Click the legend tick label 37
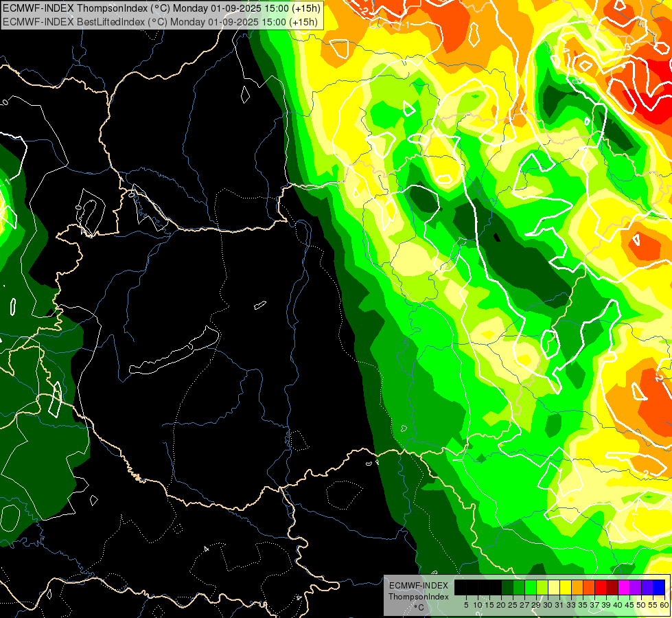The height and width of the screenshot is (618, 672). [x=594, y=605]
